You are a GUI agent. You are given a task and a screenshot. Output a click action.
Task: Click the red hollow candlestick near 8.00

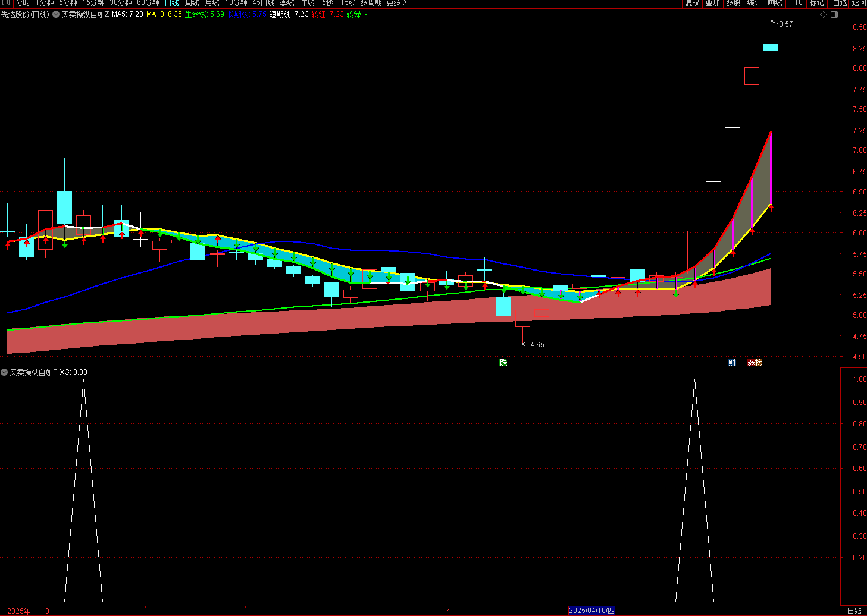(x=752, y=76)
